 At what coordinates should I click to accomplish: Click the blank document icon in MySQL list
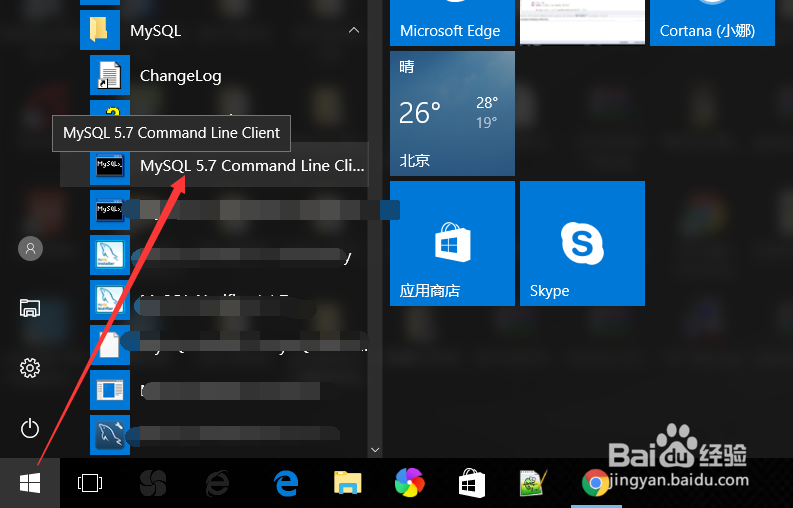tap(110, 345)
